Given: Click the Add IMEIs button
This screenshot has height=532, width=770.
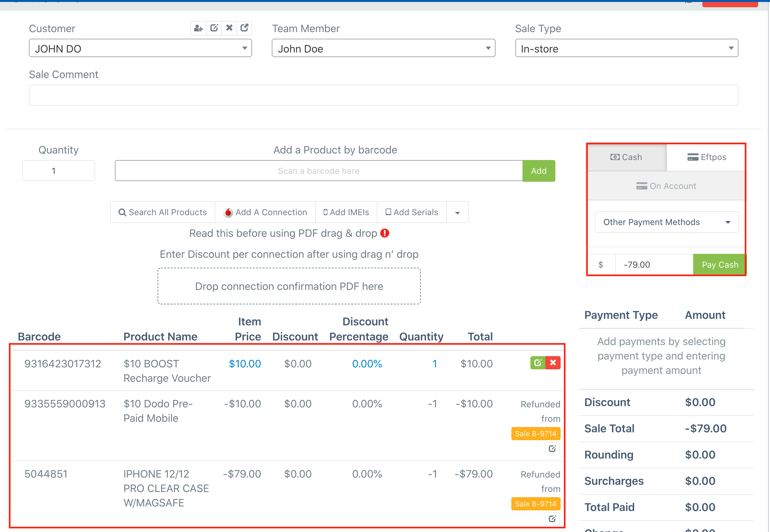Looking at the screenshot, I should click(x=346, y=213).
